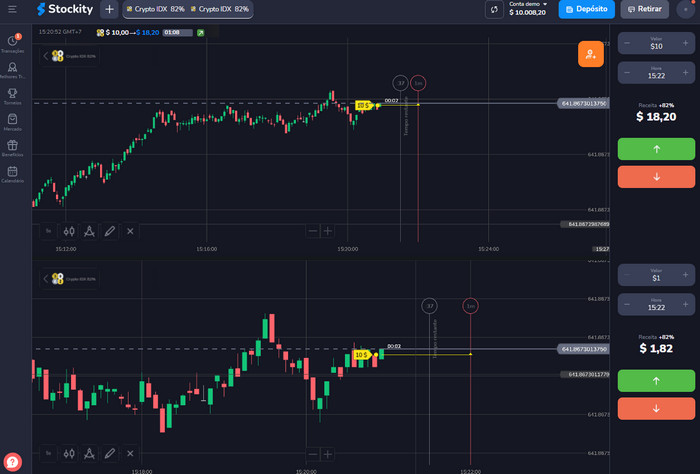Refresh the demo account balance
Image resolution: width=700 pixels, height=474 pixels.
494,9
